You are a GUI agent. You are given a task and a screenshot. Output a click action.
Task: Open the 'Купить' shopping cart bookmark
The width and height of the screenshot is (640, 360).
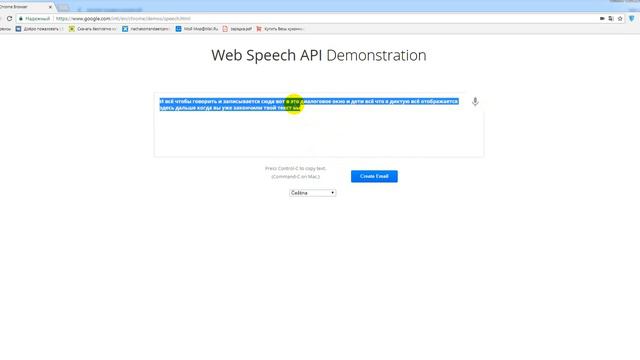(x=280, y=29)
